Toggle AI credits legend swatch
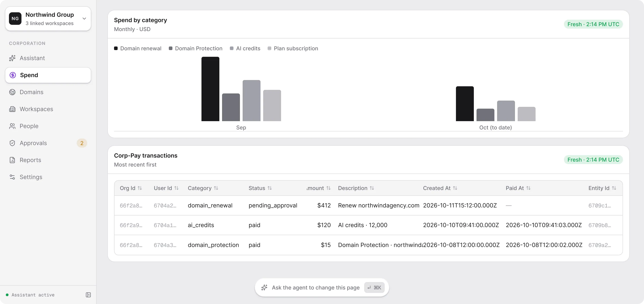The height and width of the screenshot is (304, 644). pos(231,48)
